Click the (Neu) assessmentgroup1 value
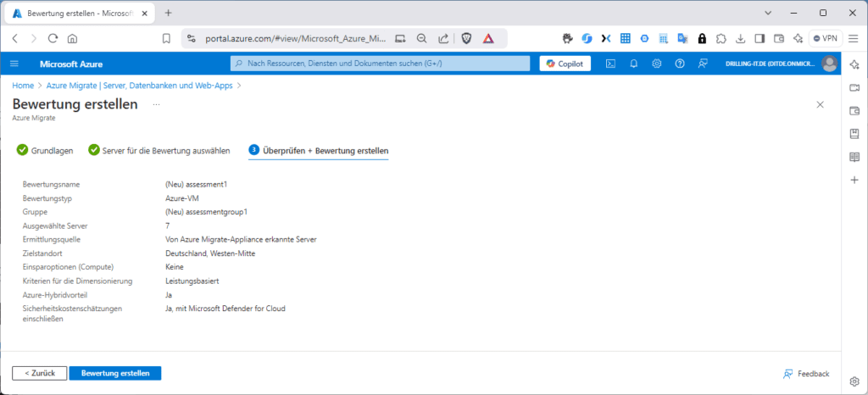This screenshot has width=868, height=395. 206,211
